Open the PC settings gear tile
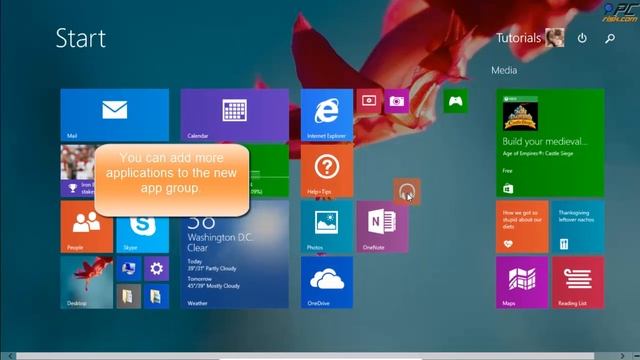 (156, 269)
